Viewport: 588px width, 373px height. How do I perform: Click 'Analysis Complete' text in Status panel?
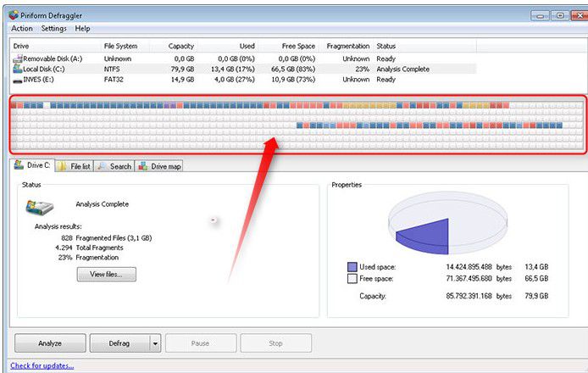tap(102, 204)
